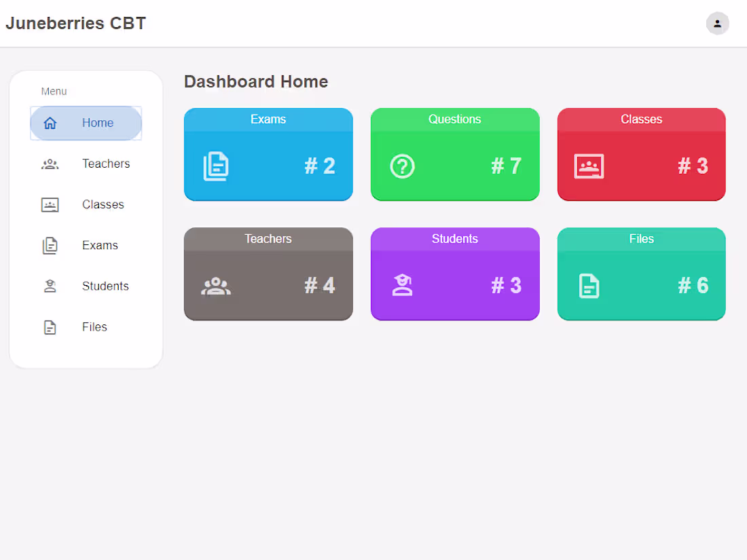Click the Juneberries CBT title
Viewport: 747px width, 560px height.
pyautogui.click(x=75, y=22)
